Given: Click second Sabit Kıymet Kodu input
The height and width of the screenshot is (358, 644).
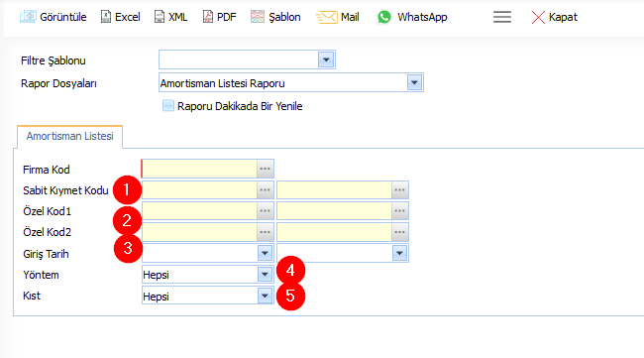Looking at the screenshot, I should click(x=334, y=189).
